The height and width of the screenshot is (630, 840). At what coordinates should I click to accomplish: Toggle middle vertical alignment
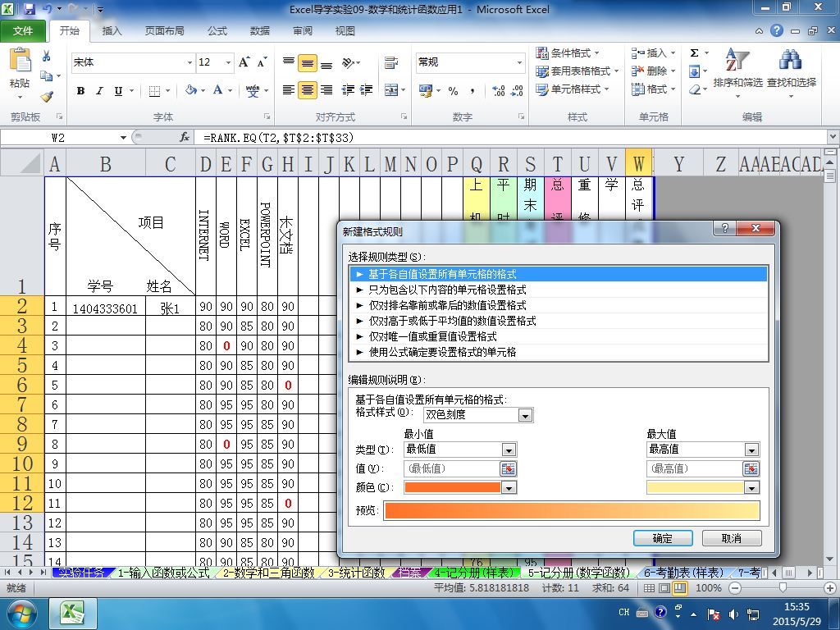308,63
